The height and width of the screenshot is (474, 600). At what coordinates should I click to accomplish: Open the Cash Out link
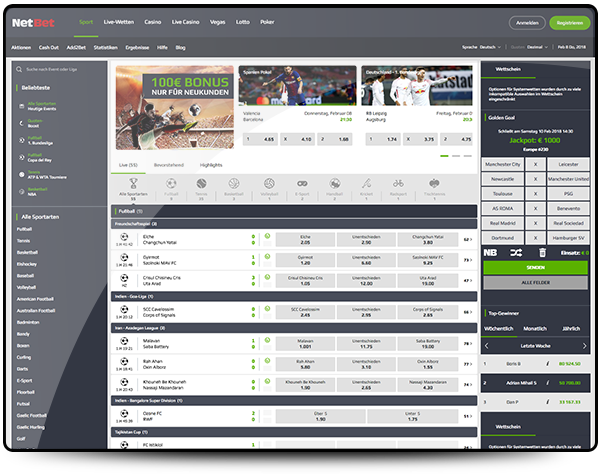[x=49, y=47]
